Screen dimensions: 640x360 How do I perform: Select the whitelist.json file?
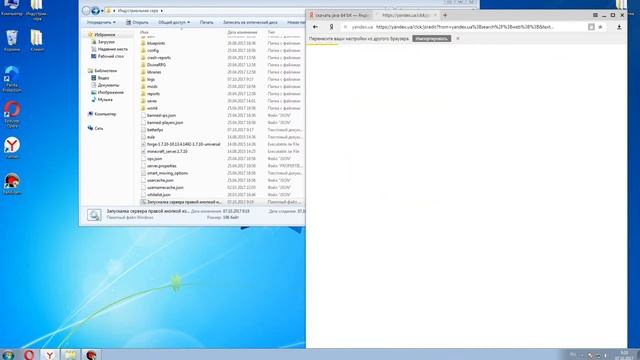click(x=159, y=195)
